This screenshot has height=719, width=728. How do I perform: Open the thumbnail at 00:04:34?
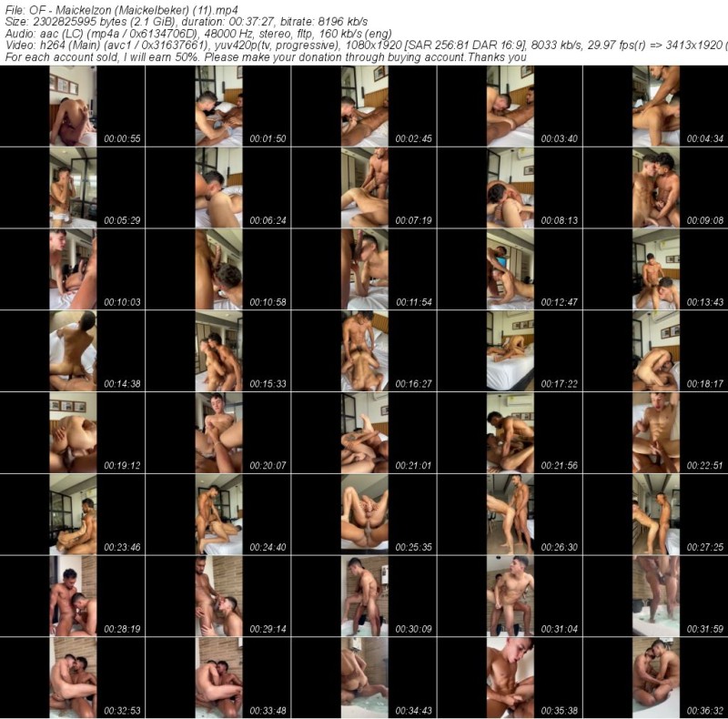(x=655, y=106)
